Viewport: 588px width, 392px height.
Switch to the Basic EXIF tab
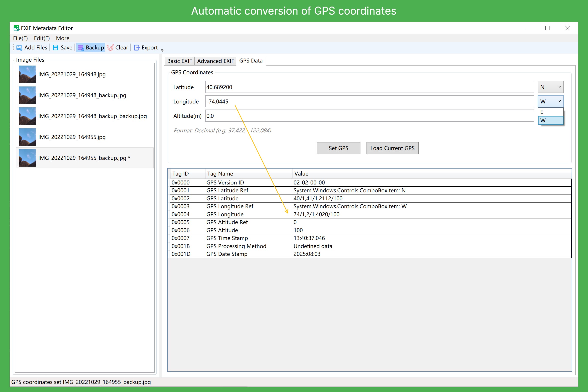coord(179,61)
